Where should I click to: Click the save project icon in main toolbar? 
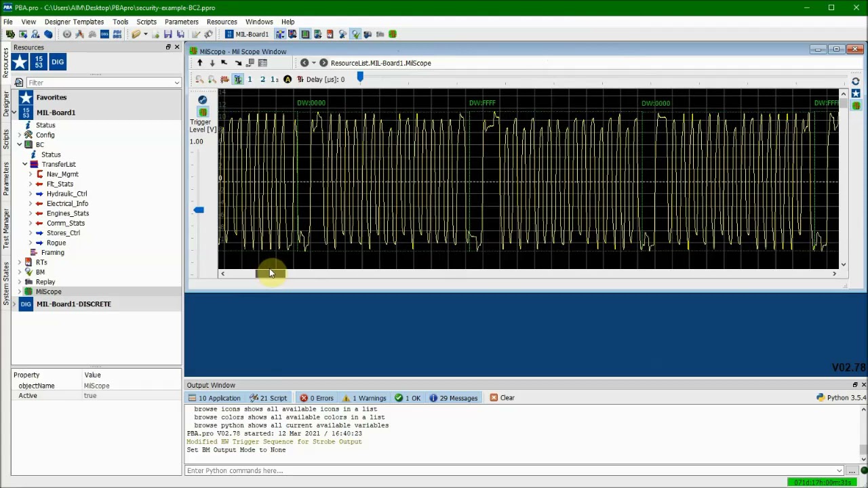pos(168,34)
